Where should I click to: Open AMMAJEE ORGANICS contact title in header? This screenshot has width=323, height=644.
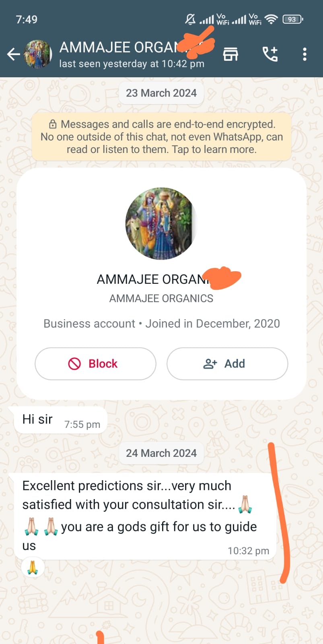click(121, 48)
